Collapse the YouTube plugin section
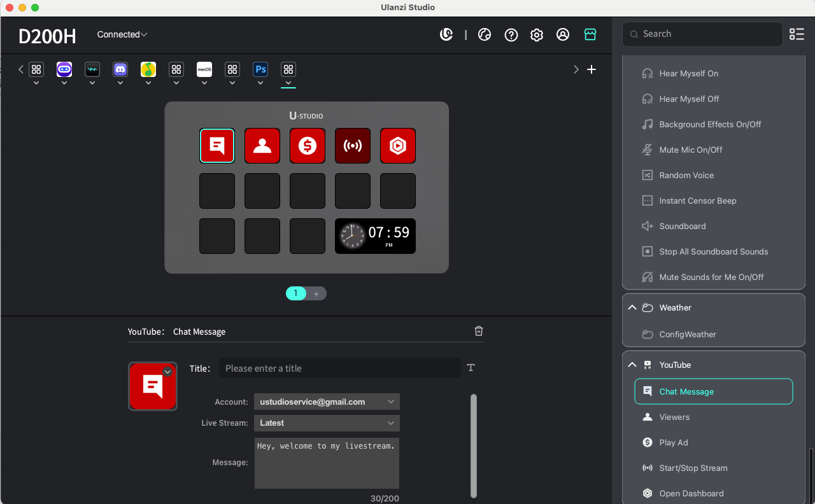Viewport: 815px width, 504px height. (x=632, y=365)
